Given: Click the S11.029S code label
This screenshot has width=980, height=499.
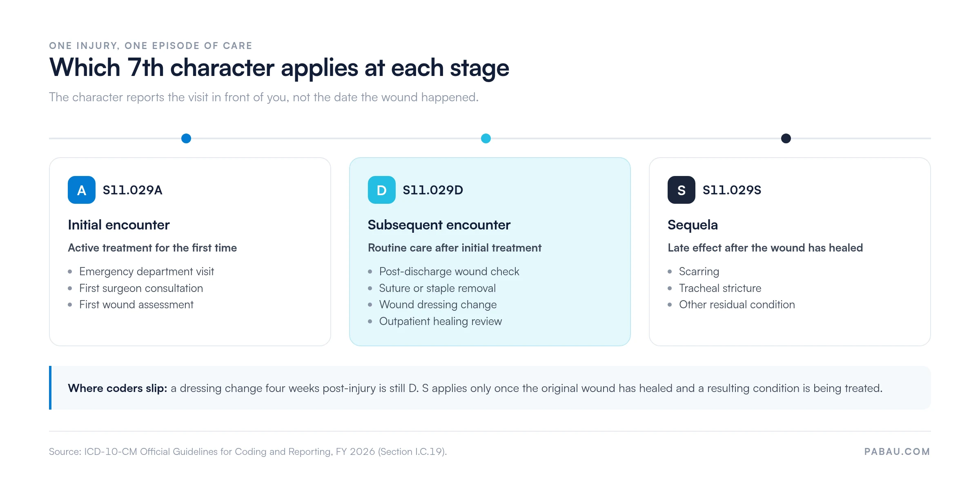Looking at the screenshot, I should (732, 190).
